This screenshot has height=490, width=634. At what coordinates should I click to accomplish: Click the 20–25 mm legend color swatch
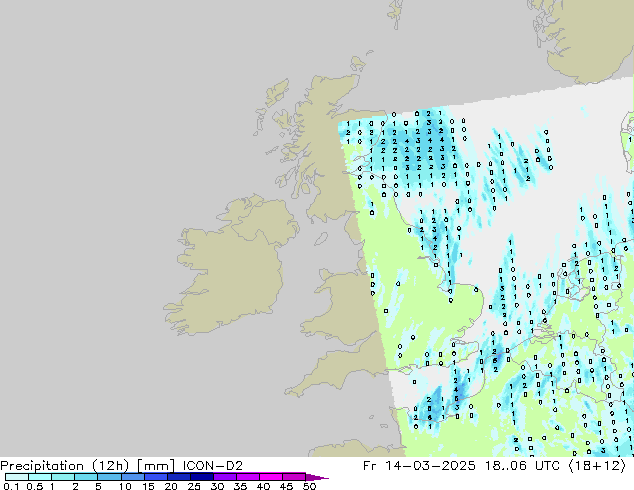pyautogui.click(x=179, y=477)
